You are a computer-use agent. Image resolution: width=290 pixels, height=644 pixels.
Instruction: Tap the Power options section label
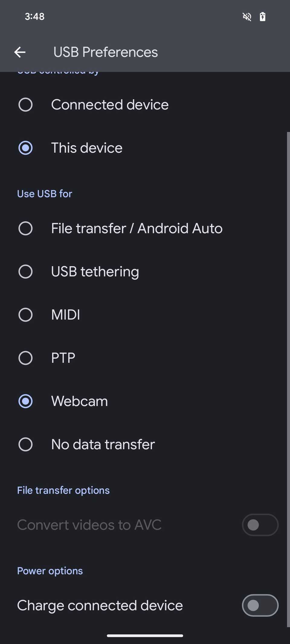[50, 570]
